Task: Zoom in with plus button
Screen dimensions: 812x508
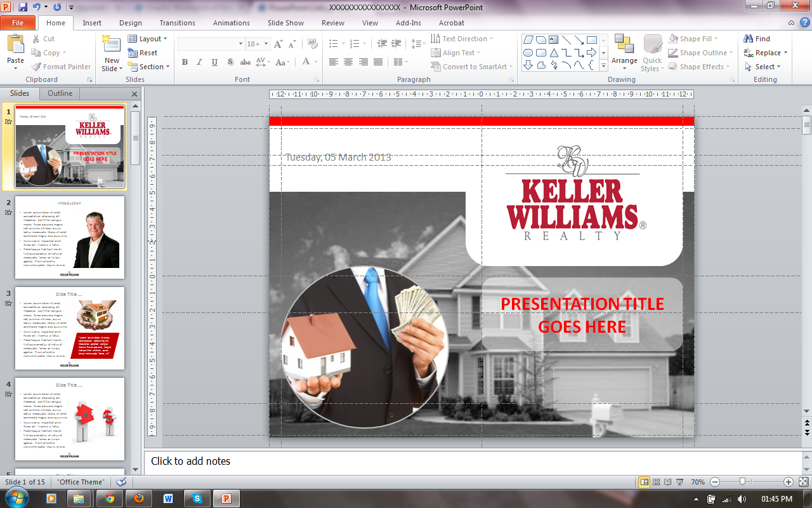Action: point(788,482)
